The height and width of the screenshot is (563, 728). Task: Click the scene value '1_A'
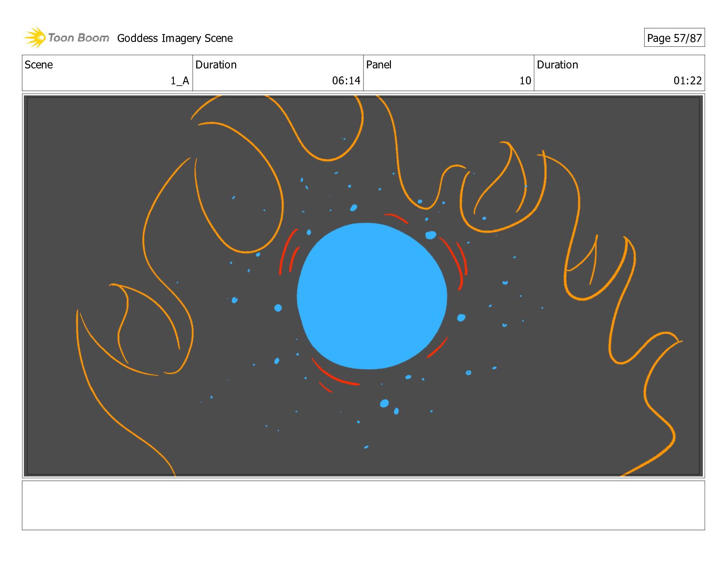tap(180, 81)
